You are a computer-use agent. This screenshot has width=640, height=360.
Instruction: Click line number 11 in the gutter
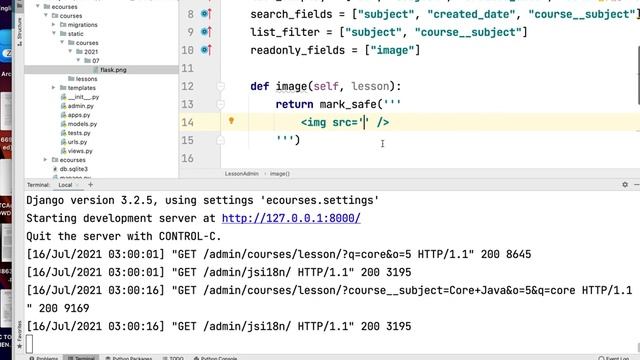pyautogui.click(x=187, y=68)
